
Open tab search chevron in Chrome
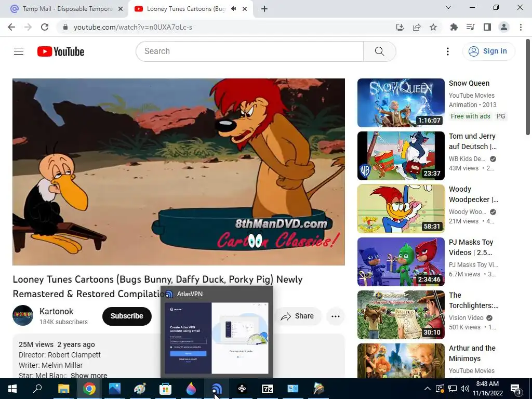pos(448,7)
